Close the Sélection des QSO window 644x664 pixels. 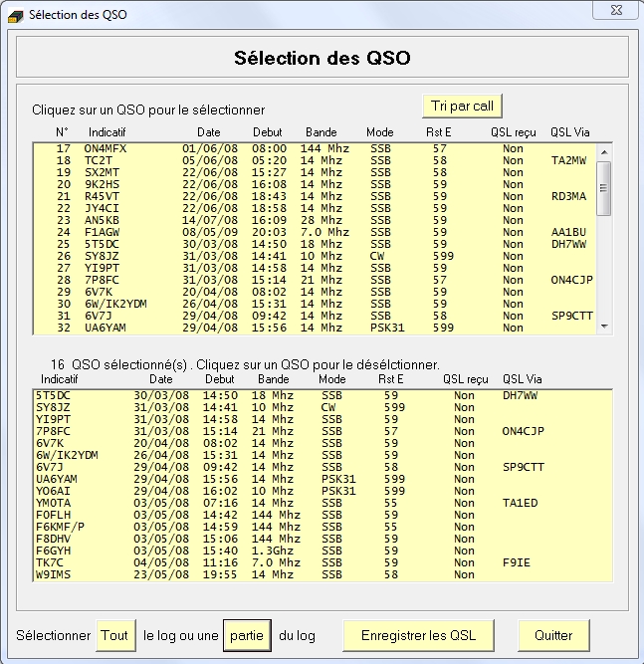(x=616, y=10)
